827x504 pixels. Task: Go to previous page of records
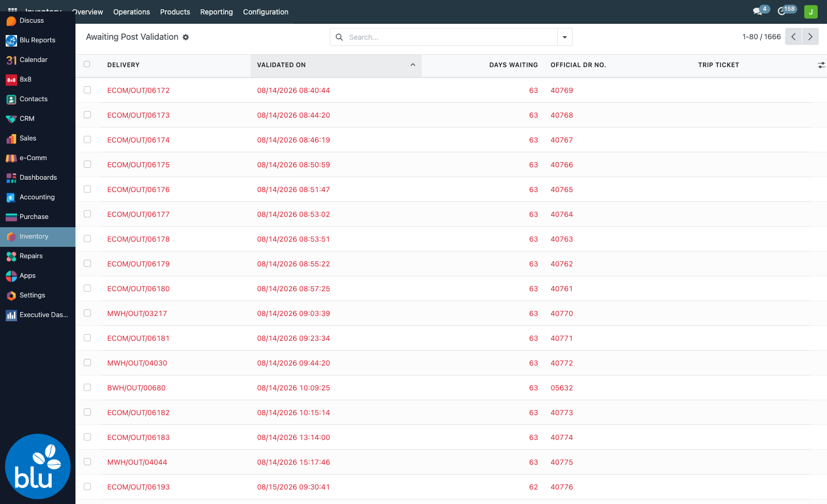tap(793, 37)
